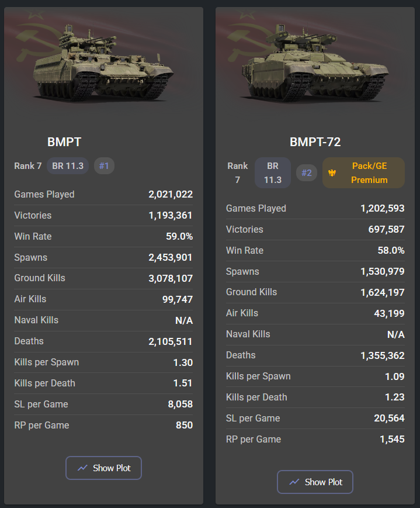Click the BMPT-72 SL per Game row
The image size is (420, 508).
[315, 418]
